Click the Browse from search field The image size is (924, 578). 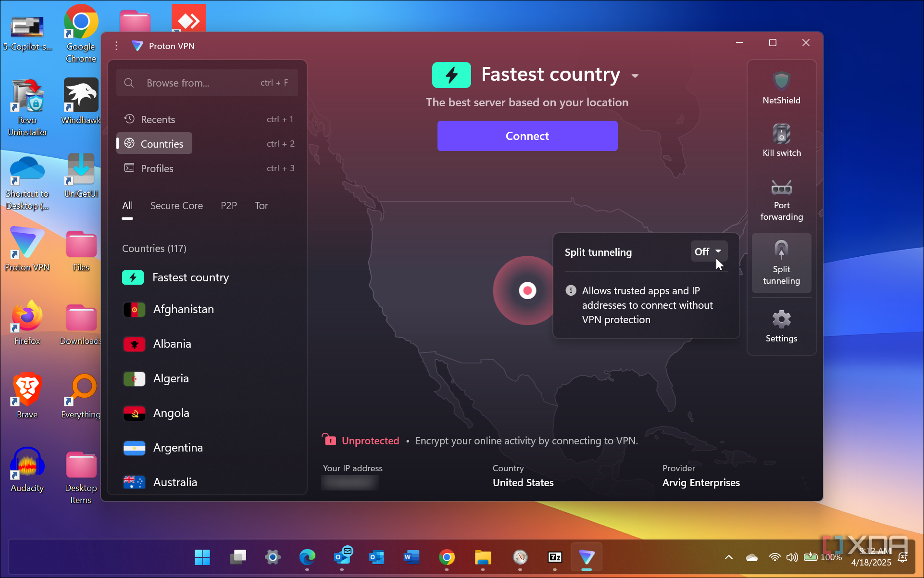click(x=207, y=83)
